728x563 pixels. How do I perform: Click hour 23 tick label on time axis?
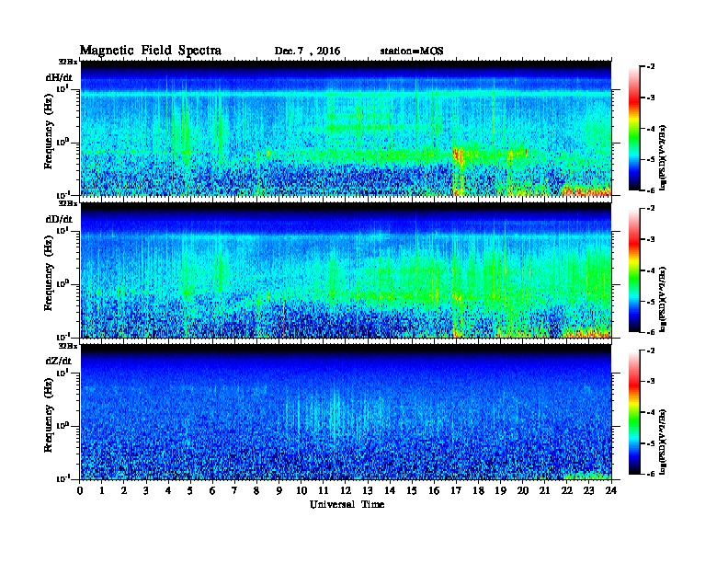588,491
